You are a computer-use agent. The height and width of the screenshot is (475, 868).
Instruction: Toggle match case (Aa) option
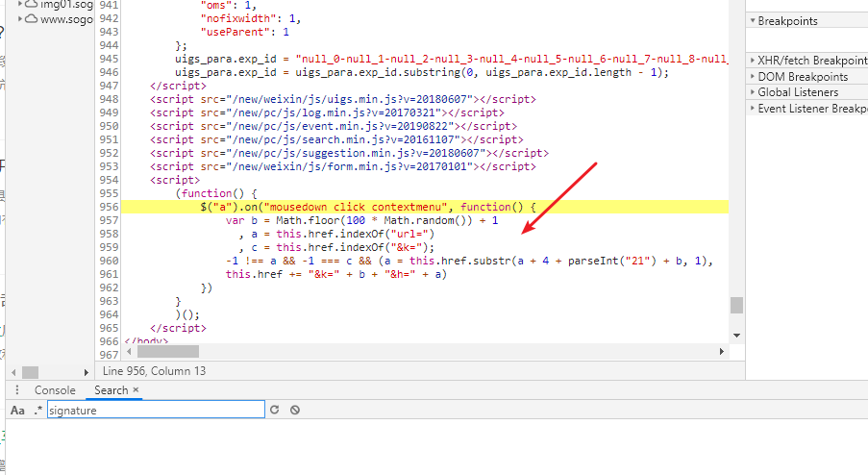(x=17, y=411)
